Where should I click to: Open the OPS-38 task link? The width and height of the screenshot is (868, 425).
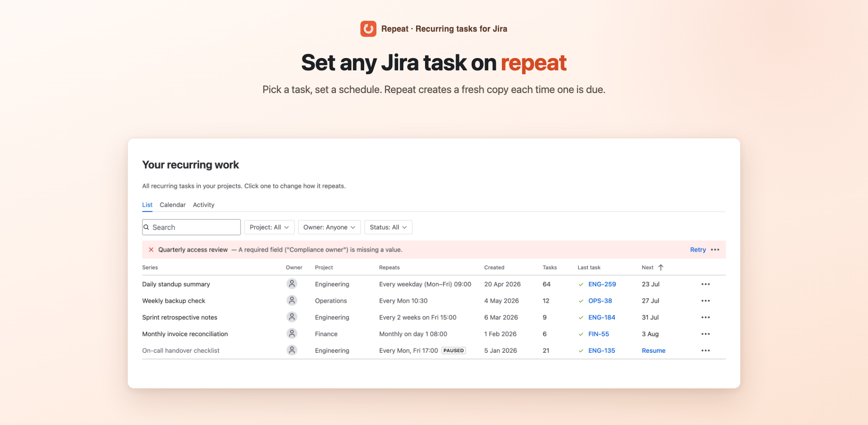click(600, 301)
